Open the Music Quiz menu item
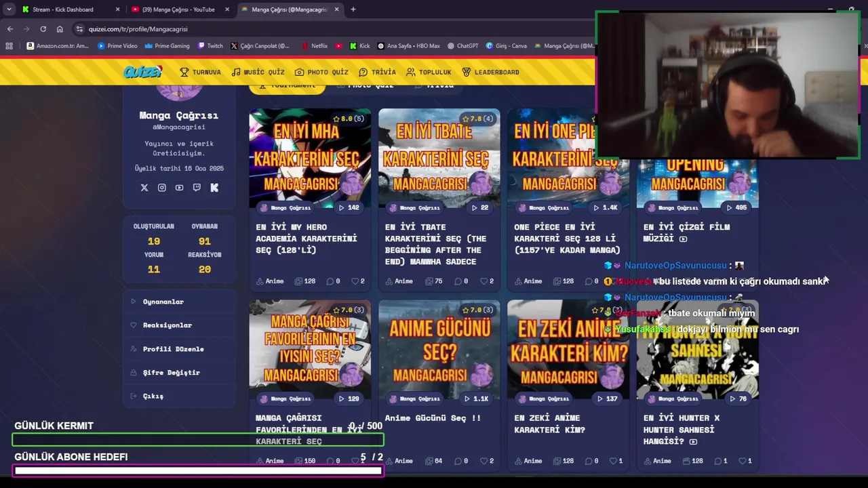The width and height of the screenshot is (868, 488). click(258, 72)
